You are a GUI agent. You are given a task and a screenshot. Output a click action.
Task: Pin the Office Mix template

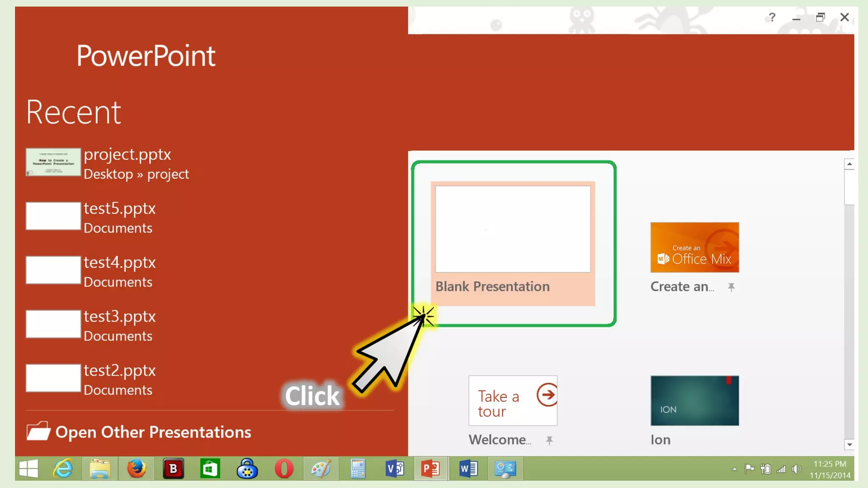pos(731,287)
